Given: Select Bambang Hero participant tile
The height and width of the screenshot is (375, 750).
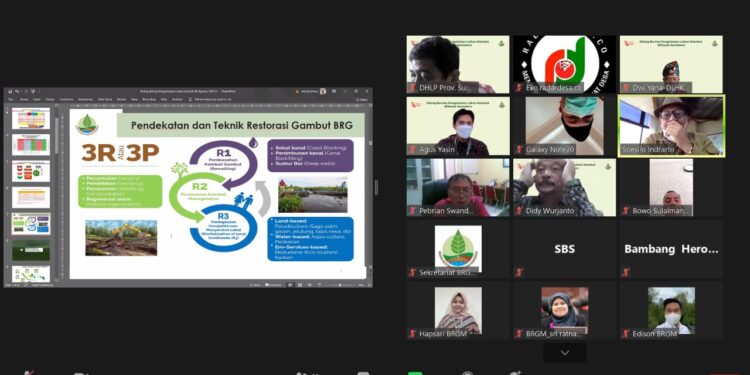Looking at the screenshot, I should click(x=671, y=249).
